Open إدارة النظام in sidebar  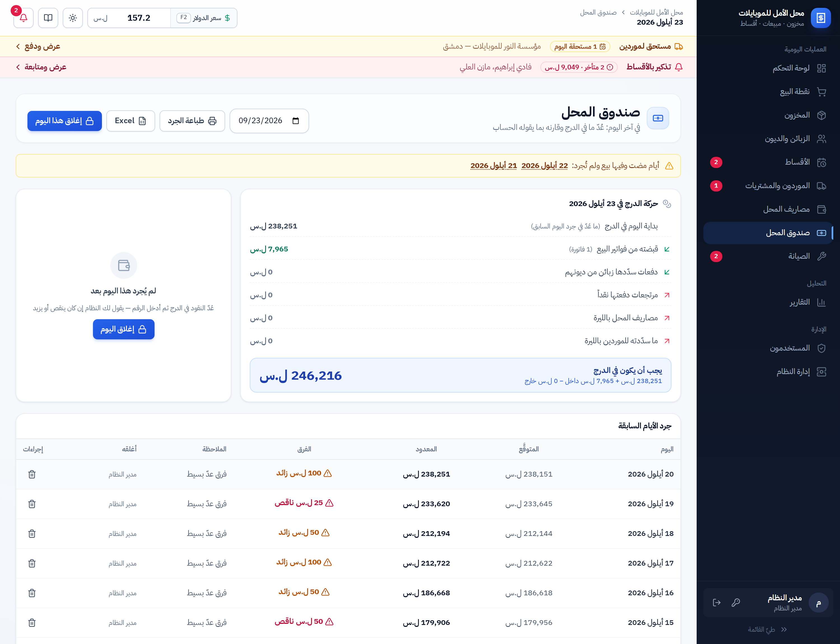click(x=768, y=372)
